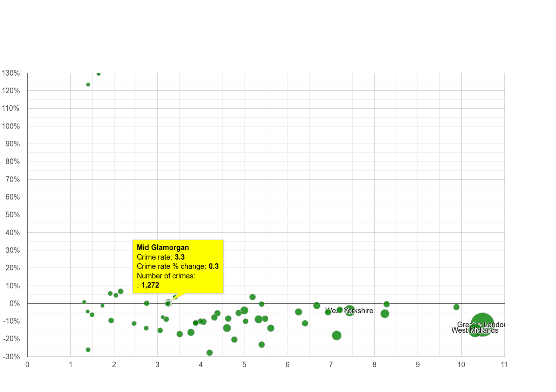The height and width of the screenshot is (392, 556).
Task: Click the "8" x-axis label
Action: click(x=374, y=364)
